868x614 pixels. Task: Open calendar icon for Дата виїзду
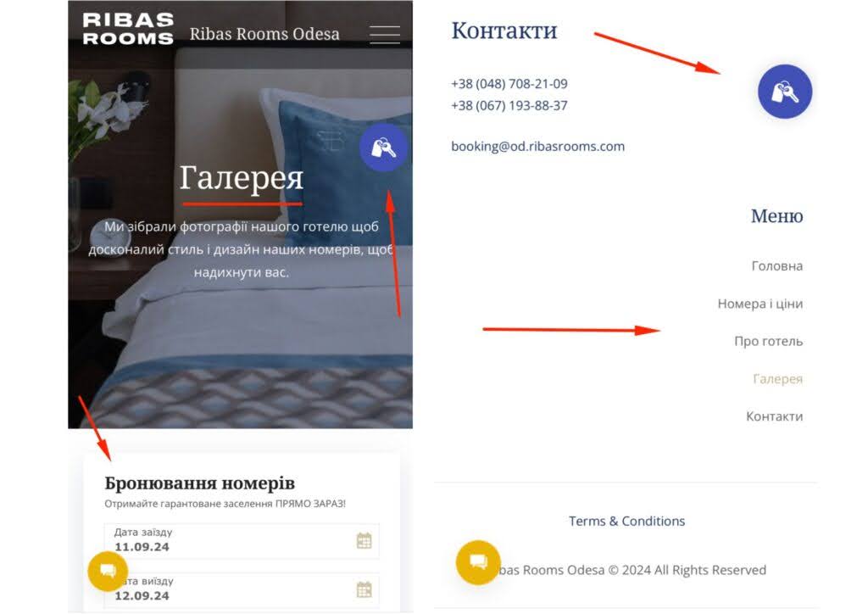(364, 589)
